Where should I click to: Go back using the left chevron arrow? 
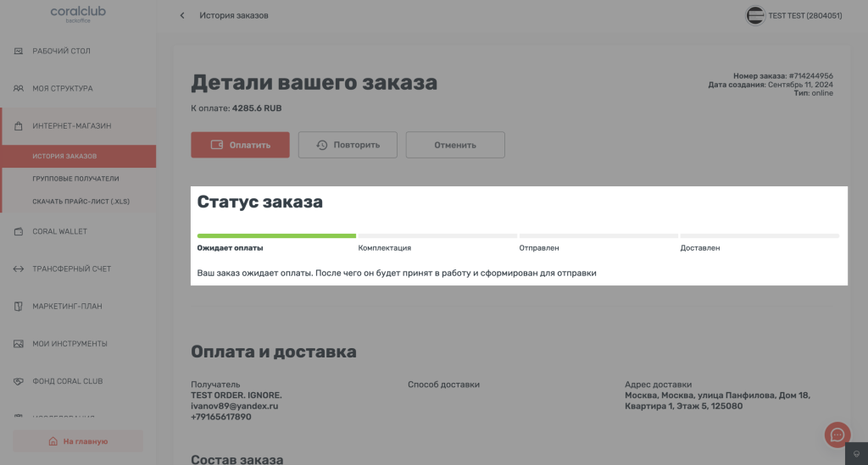point(182,15)
